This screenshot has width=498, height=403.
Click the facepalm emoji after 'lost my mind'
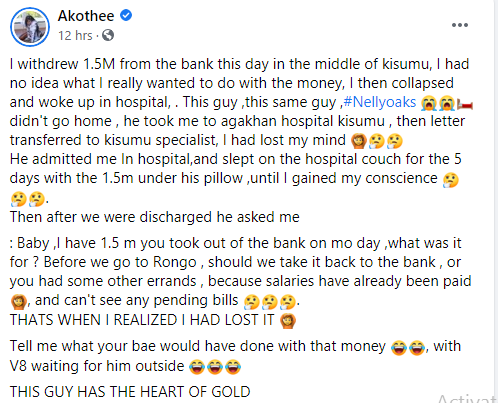pos(359,141)
